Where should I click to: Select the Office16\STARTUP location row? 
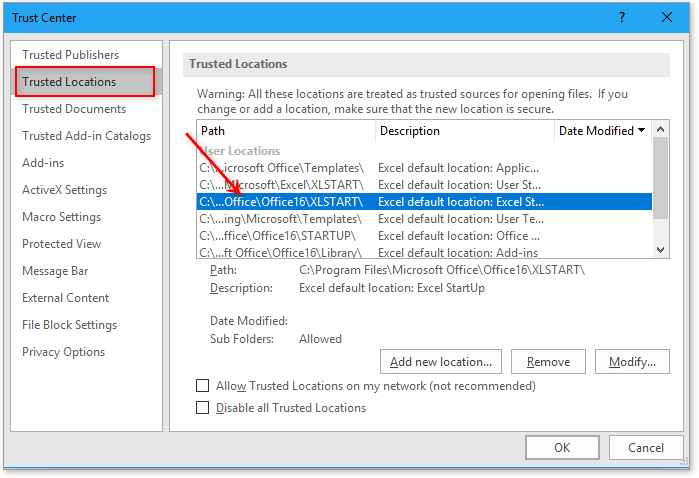pyautogui.click(x=424, y=236)
